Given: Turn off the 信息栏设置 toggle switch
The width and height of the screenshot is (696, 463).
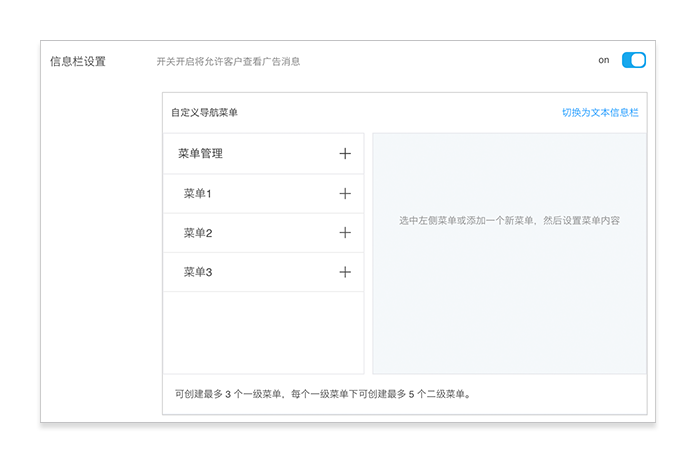Looking at the screenshot, I should click(x=633, y=61).
